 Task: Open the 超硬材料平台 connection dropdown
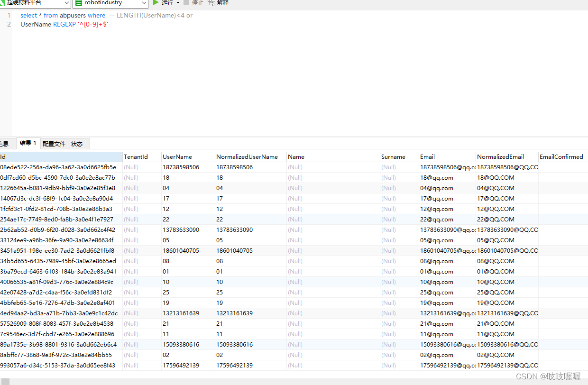click(x=66, y=3)
